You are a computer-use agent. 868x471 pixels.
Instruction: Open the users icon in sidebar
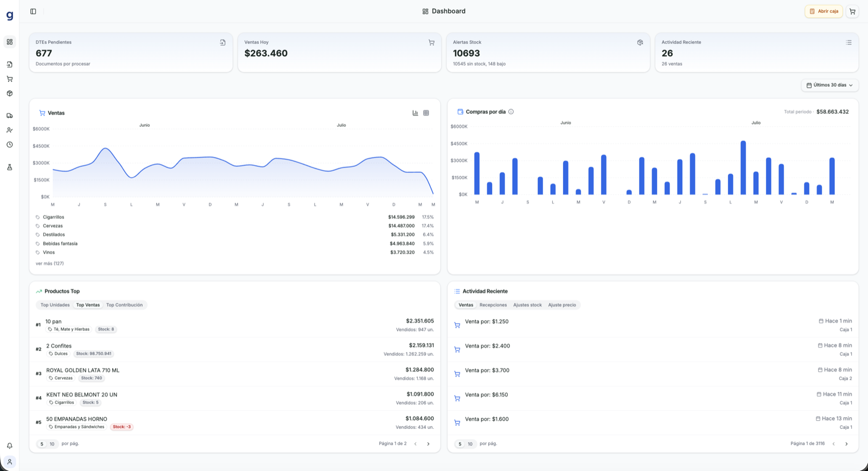pyautogui.click(x=10, y=130)
